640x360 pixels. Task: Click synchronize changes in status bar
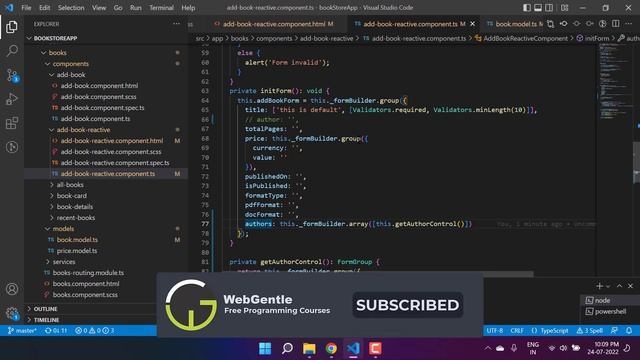(56, 331)
